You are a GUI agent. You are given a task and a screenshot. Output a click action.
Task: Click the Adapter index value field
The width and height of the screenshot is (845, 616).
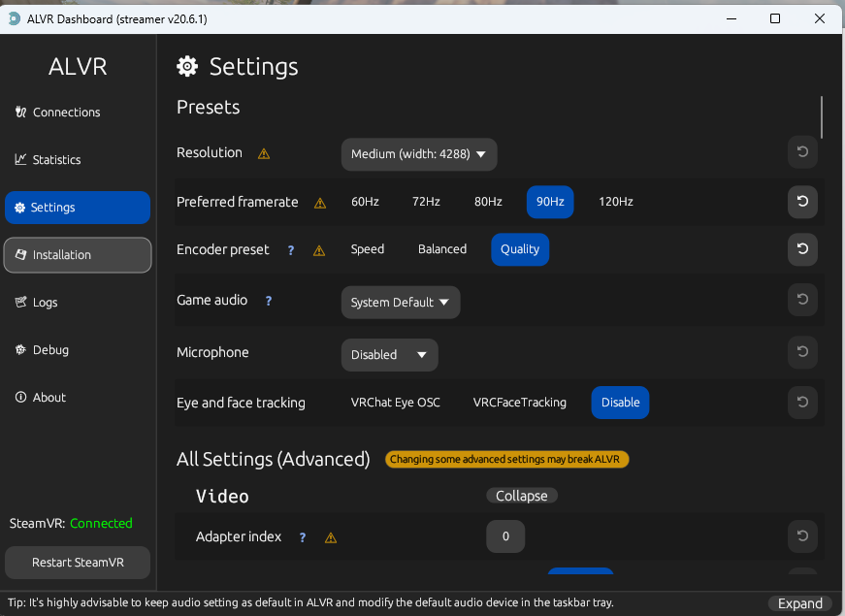[x=505, y=536]
